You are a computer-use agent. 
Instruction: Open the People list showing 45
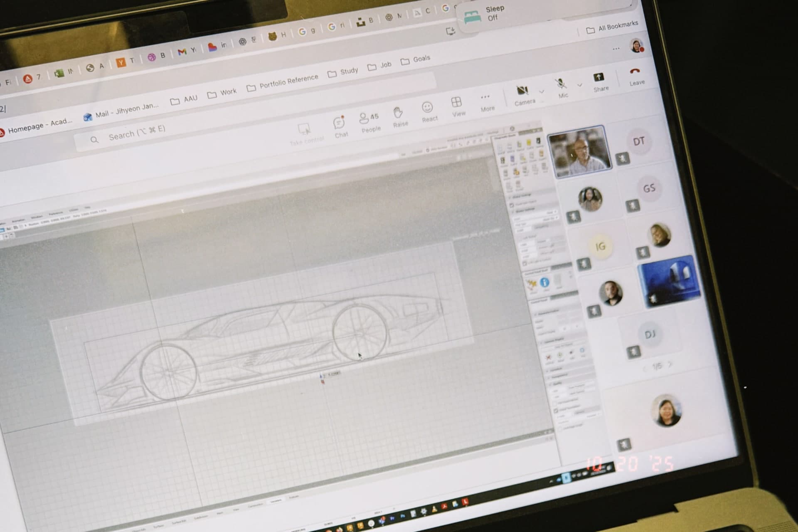pyautogui.click(x=369, y=123)
